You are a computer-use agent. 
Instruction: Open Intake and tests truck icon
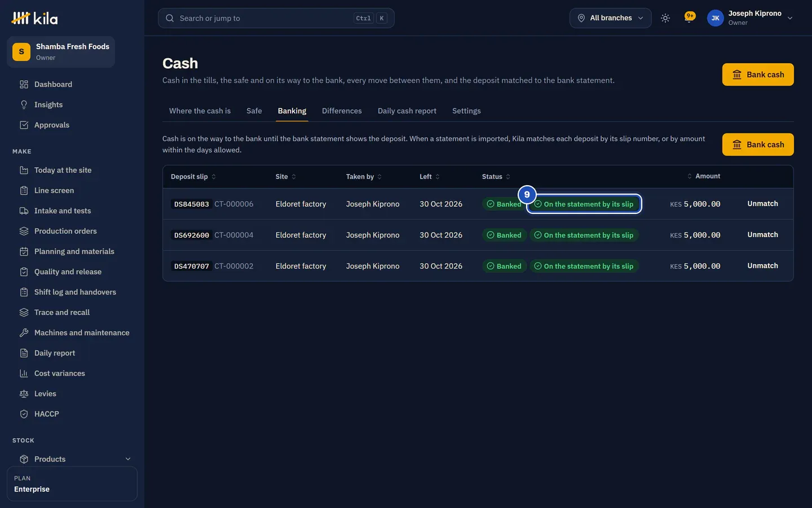[x=24, y=211]
